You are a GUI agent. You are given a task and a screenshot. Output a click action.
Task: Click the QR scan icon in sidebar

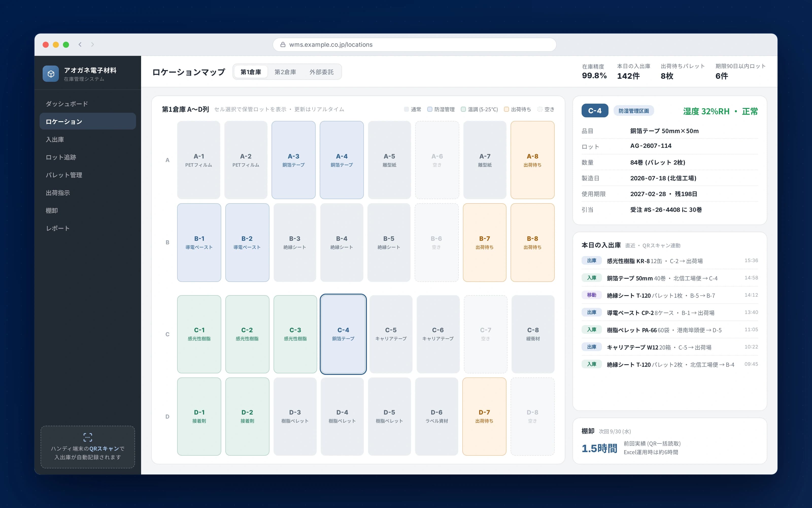click(x=88, y=437)
